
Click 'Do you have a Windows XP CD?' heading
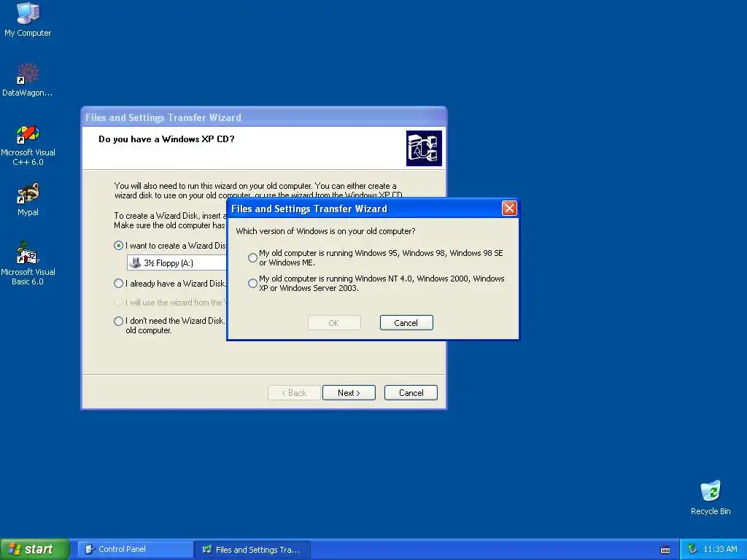click(166, 139)
